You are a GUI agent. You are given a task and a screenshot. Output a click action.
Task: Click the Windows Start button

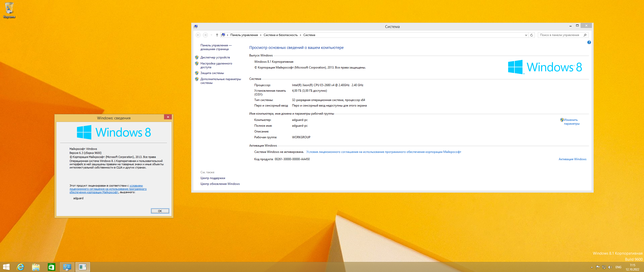6,267
